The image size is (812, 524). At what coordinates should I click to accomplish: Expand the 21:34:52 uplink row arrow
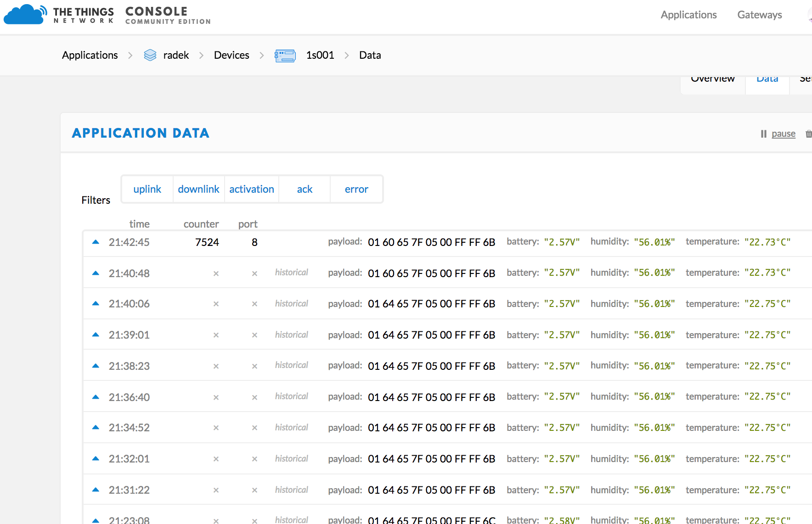(x=96, y=427)
